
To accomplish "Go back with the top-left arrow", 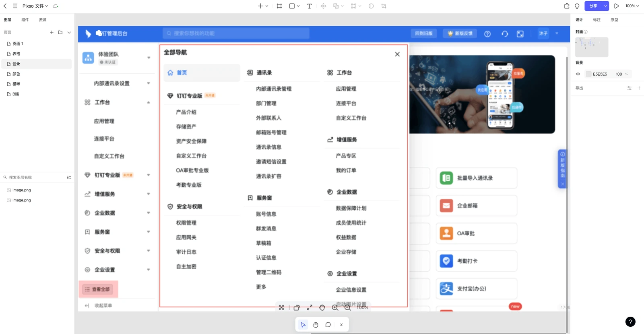I will (x=5, y=6).
